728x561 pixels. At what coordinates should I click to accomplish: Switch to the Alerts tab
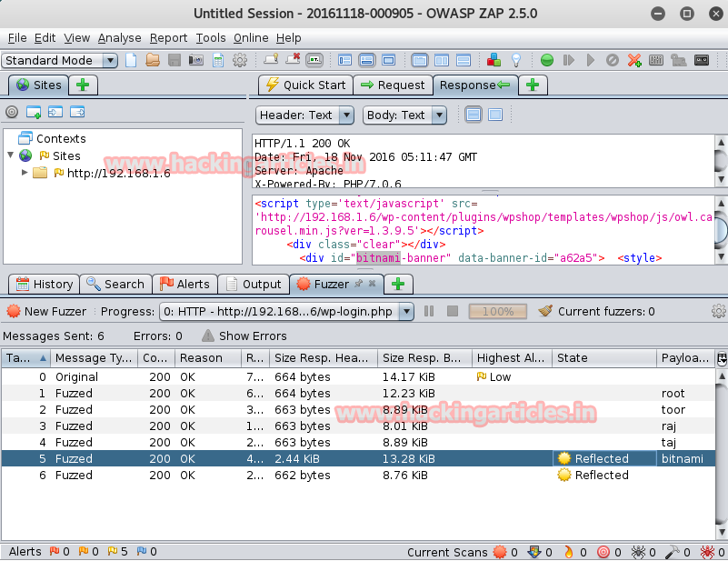pyautogui.click(x=184, y=284)
